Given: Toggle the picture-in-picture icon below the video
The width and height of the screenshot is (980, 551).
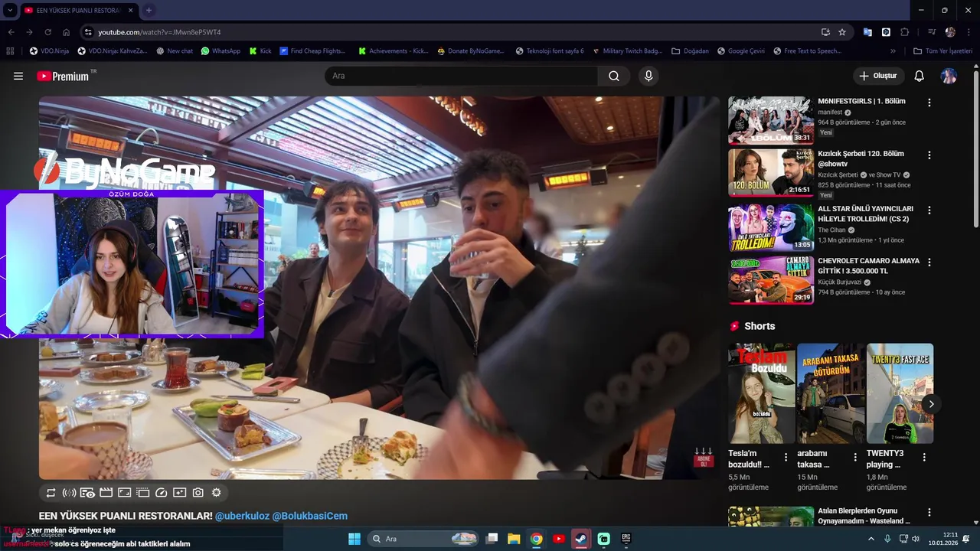Looking at the screenshot, I should 124,493.
